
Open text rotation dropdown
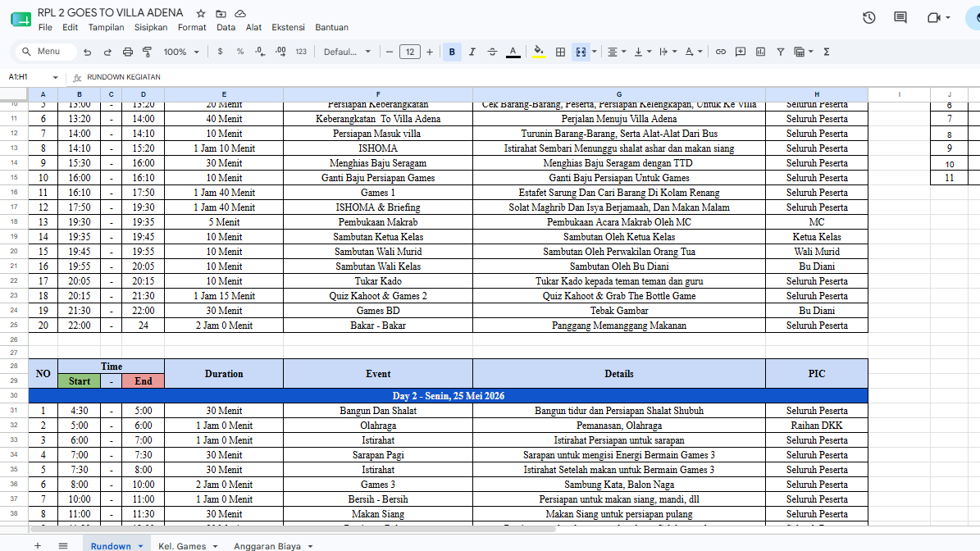point(694,52)
